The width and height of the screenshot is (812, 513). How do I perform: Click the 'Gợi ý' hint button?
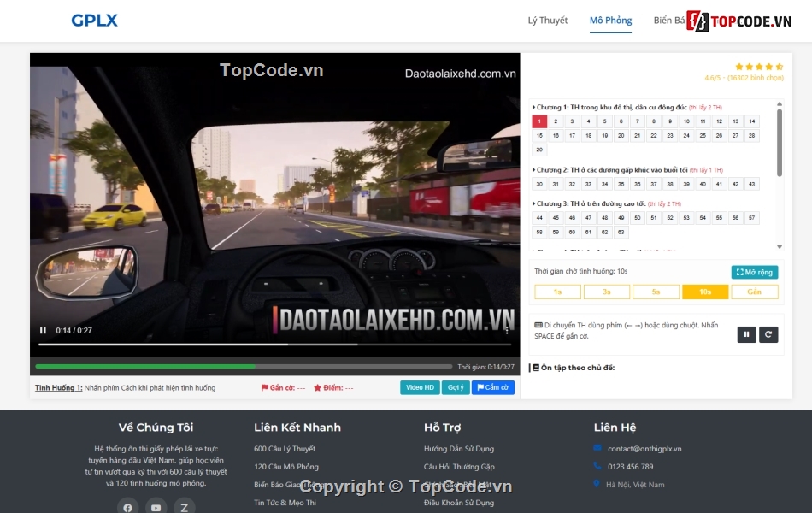coord(456,387)
